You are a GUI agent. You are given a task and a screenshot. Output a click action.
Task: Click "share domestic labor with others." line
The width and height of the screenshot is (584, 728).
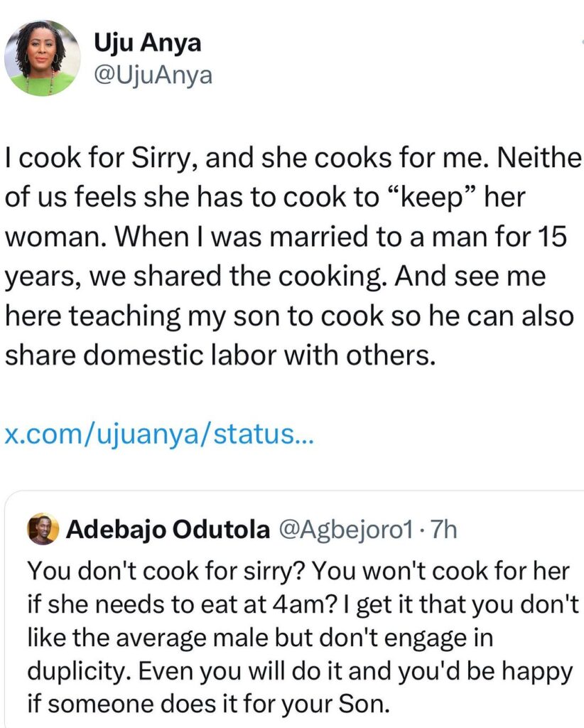coord(219,354)
